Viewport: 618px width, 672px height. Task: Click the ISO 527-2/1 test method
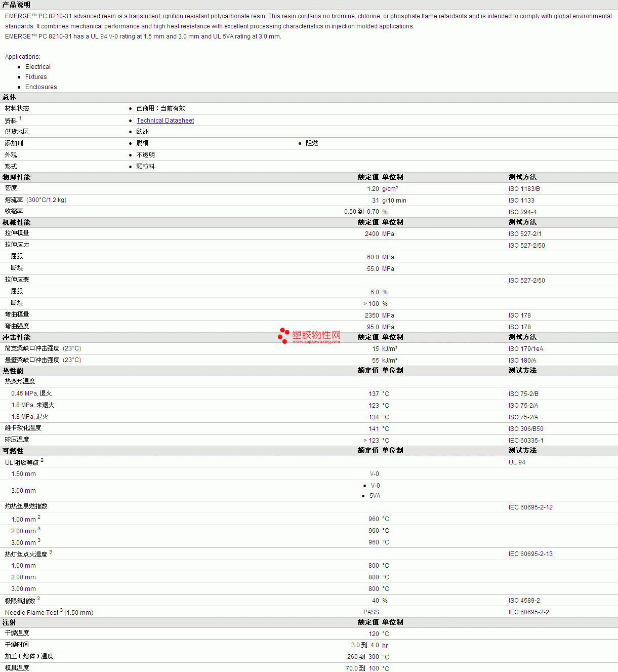click(525, 234)
